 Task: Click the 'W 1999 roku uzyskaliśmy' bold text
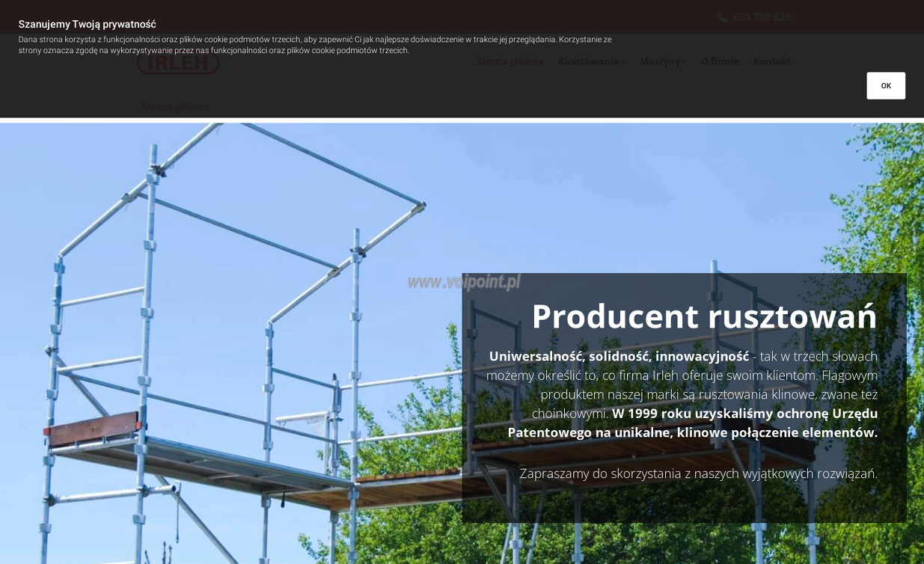tap(693, 423)
